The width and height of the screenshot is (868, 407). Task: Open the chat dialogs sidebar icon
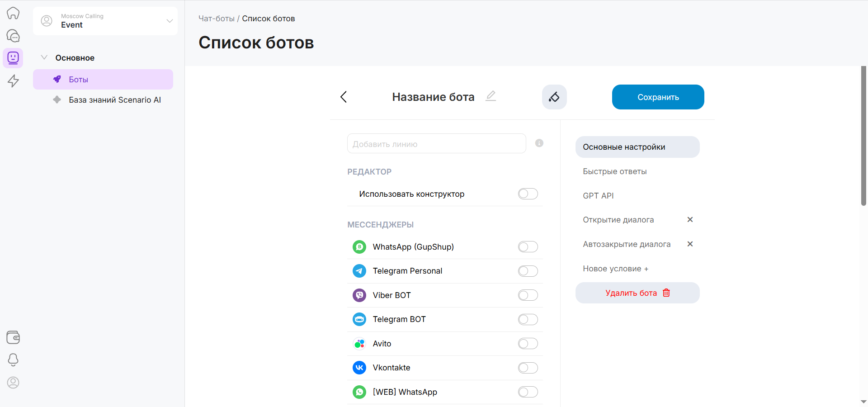[13, 36]
